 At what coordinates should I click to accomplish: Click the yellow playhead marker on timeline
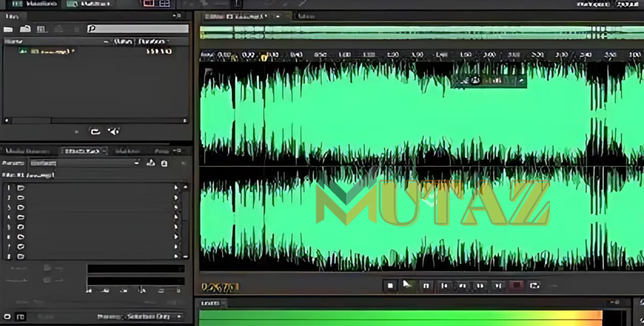click(x=264, y=57)
